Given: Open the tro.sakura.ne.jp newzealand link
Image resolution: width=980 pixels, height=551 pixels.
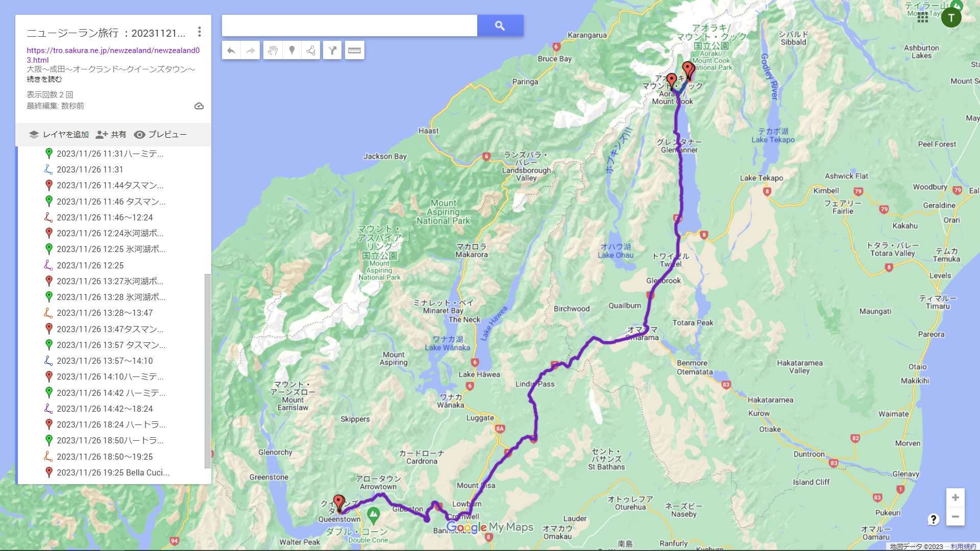Looking at the screenshot, I should coord(113,55).
